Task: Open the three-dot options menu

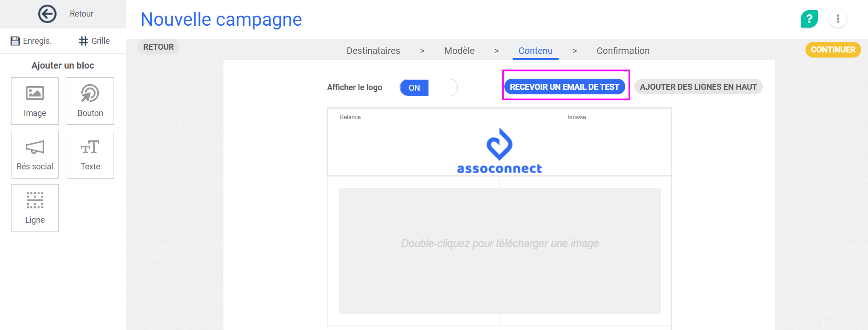Action: point(838,19)
